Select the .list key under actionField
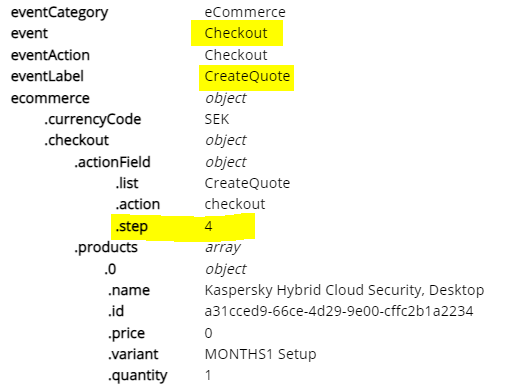The height and width of the screenshot is (387, 532). pos(127,183)
